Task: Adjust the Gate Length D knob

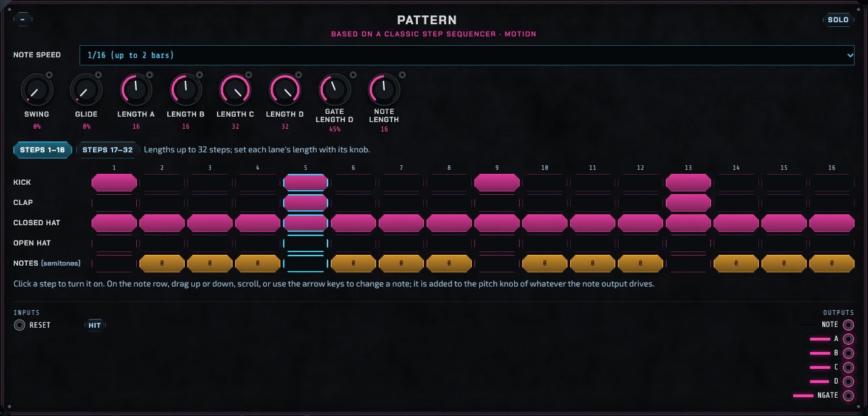Action: (335, 89)
